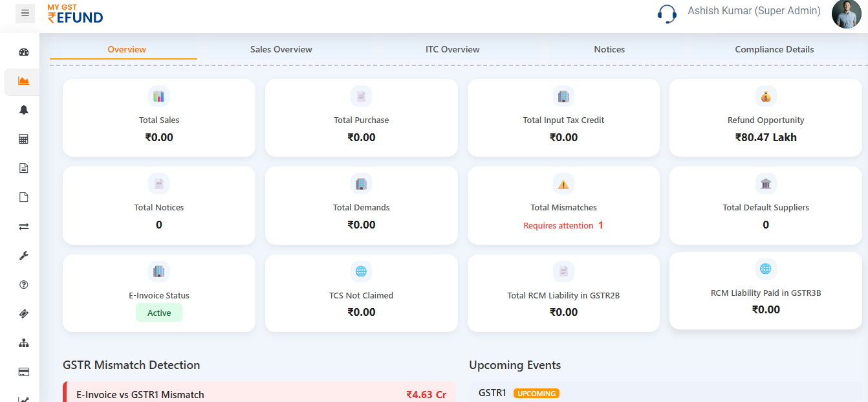Open the hierarchy org-chart icon in sidebar
This screenshot has height=402, width=868.
point(23,342)
